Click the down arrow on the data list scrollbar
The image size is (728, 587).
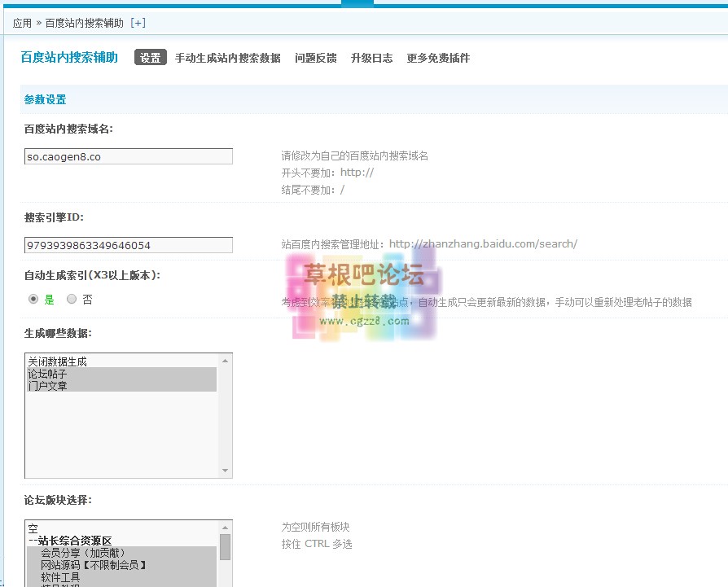[x=226, y=471]
